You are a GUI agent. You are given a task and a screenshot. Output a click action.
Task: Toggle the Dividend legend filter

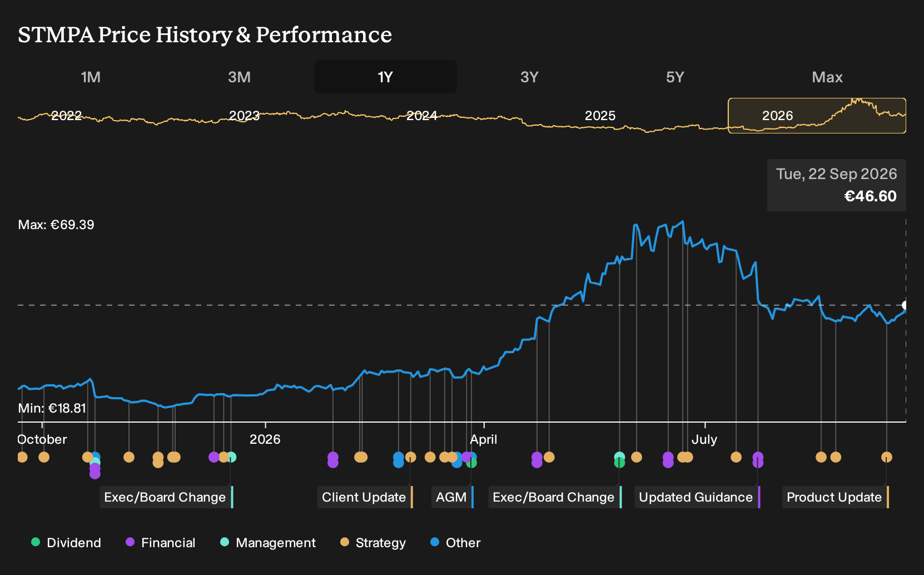[66, 543]
